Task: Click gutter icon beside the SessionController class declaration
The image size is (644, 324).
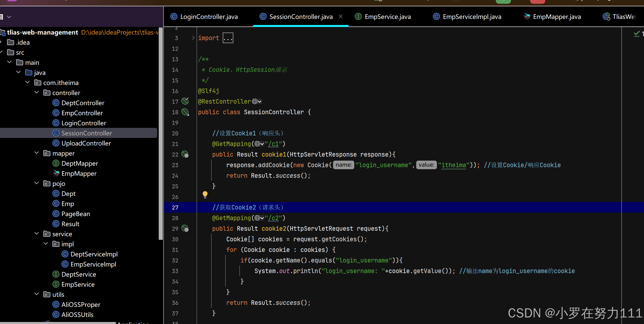Action: pyautogui.click(x=185, y=112)
